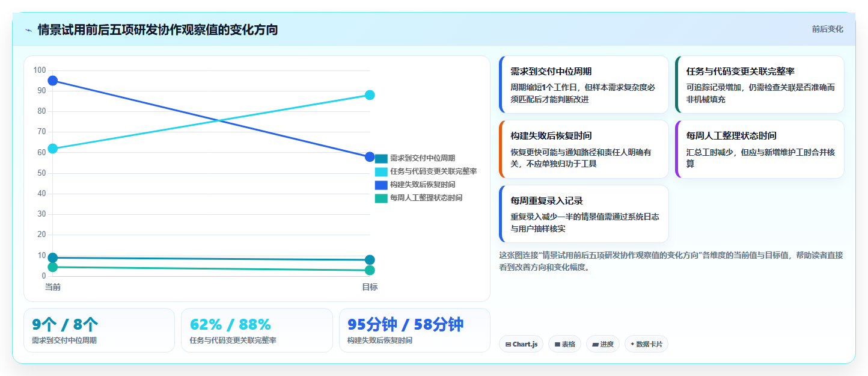Select the green lowest point at 当前
Image resolution: width=868 pixels, height=376 pixels.
tap(53, 267)
